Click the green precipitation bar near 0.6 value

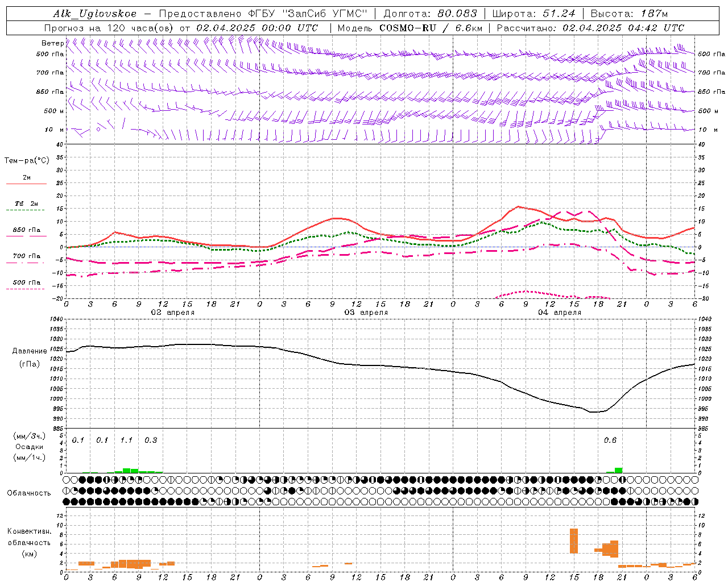tap(618, 470)
